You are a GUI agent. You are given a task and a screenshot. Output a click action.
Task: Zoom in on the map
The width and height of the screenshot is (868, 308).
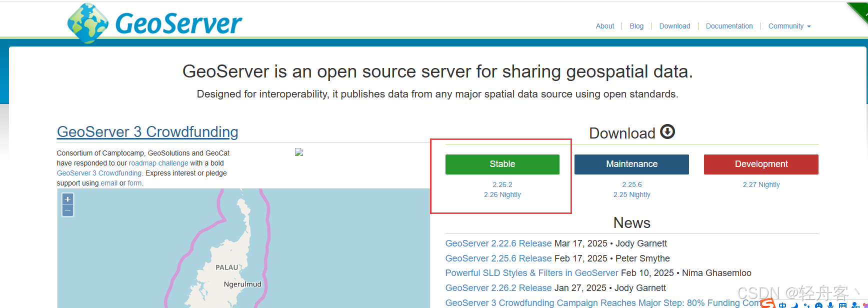pyautogui.click(x=67, y=199)
